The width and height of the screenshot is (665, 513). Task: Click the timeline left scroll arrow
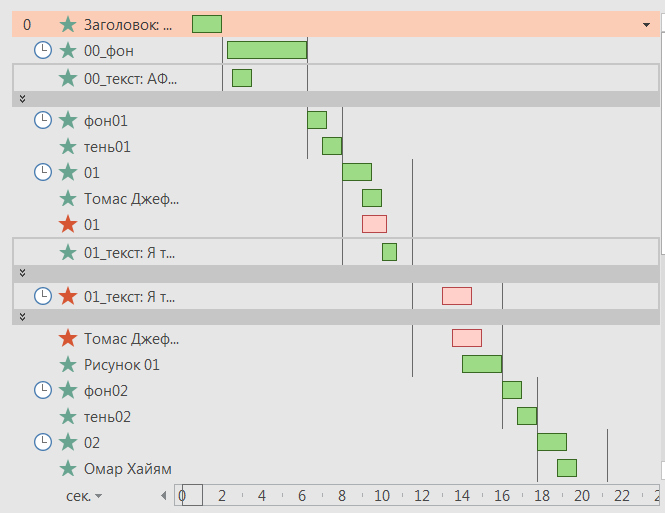click(x=164, y=495)
